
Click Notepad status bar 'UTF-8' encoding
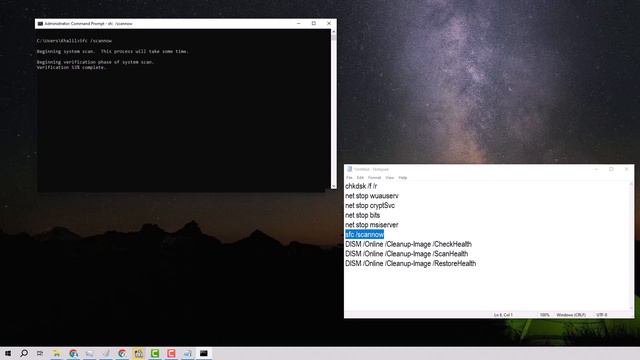(601, 315)
